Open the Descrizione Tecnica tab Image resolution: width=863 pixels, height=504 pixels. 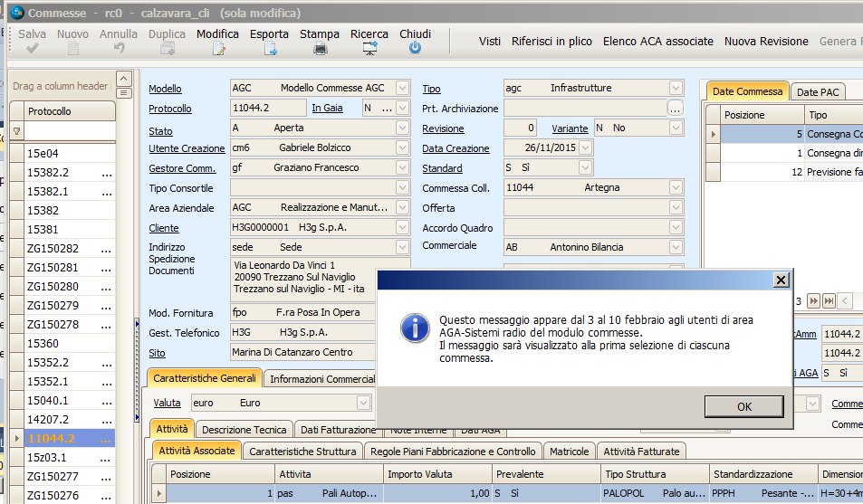click(244, 430)
